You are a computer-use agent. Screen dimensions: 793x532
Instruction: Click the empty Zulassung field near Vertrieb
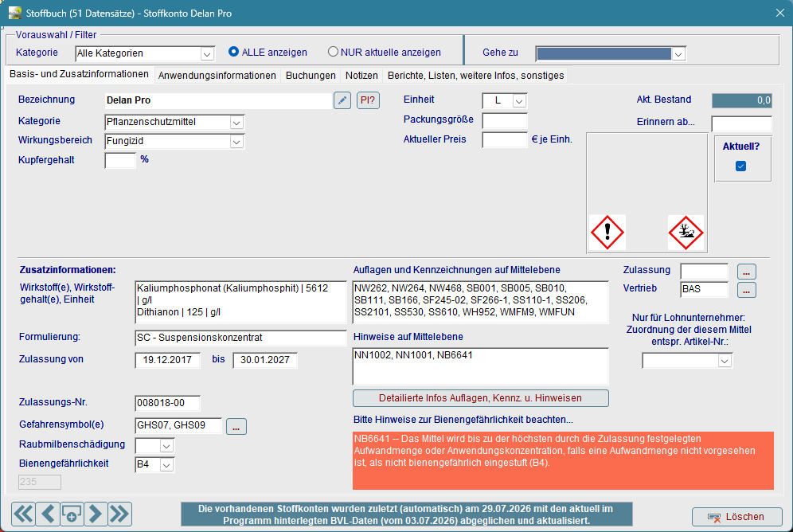(704, 271)
